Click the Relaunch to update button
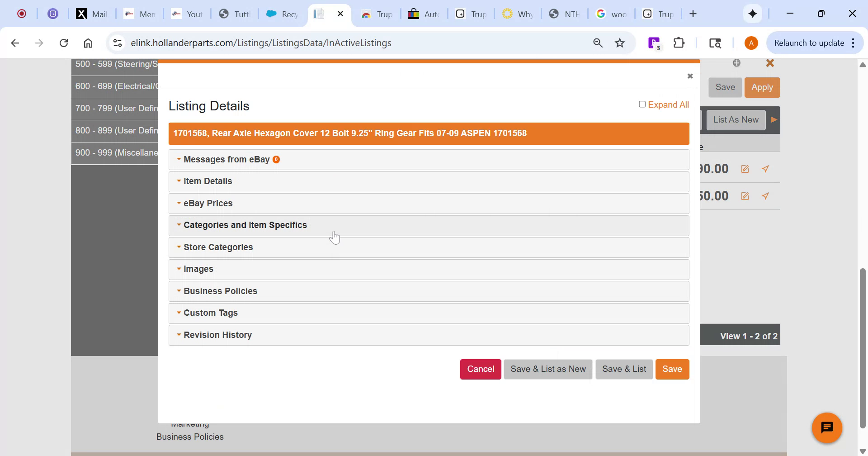This screenshot has height=456, width=868. pos(809,43)
